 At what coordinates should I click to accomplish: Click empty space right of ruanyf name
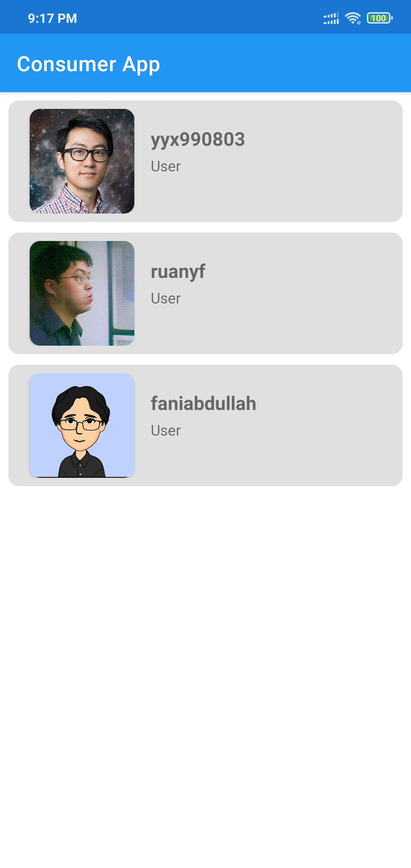pos(304,271)
